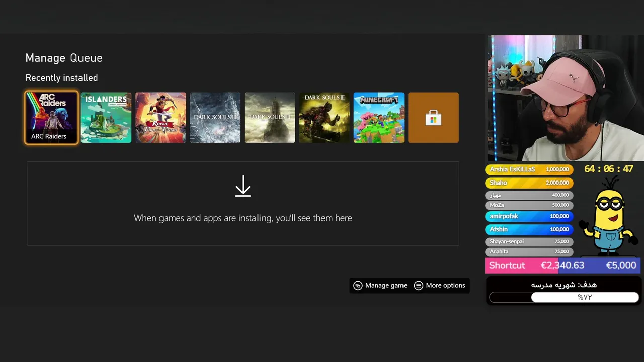This screenshot has width=644, height=362.
Task: Click the Shaho donor bar
Action: pyautogui.click(x=529, y=183)
